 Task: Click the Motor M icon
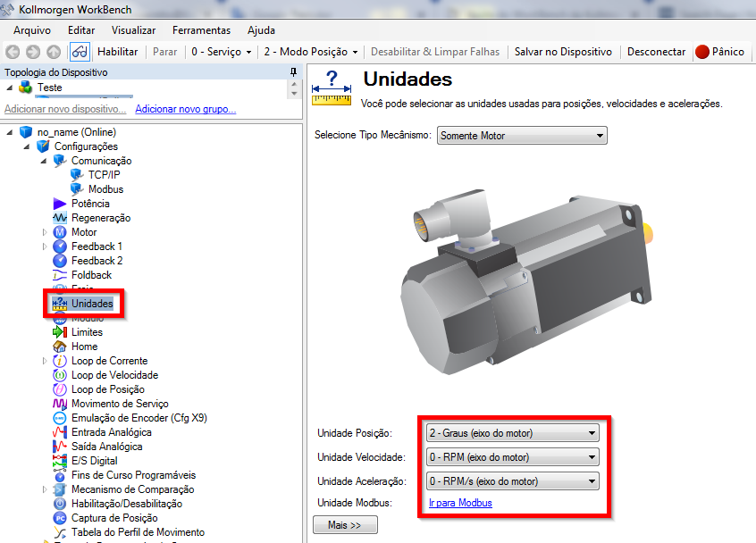click(x=60, y=231)
